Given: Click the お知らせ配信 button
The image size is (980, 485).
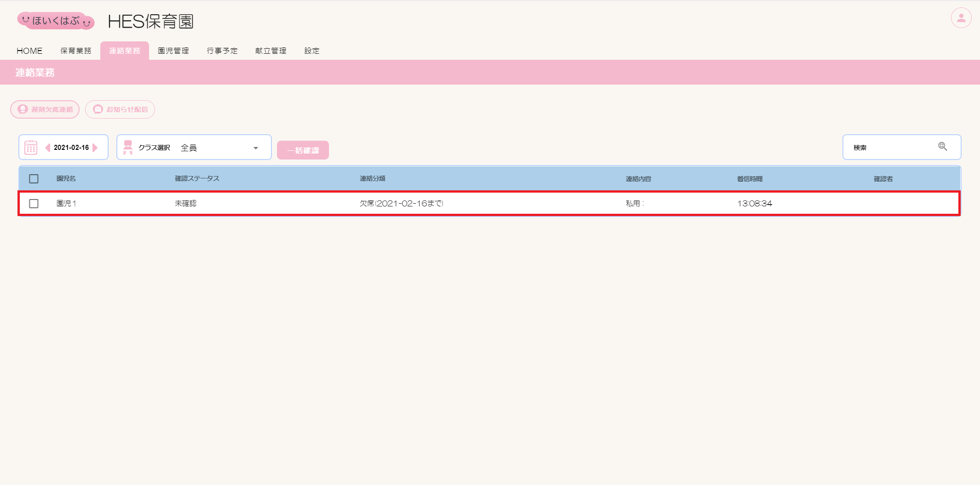Looking at the screenshot, I should coord(120,109).
